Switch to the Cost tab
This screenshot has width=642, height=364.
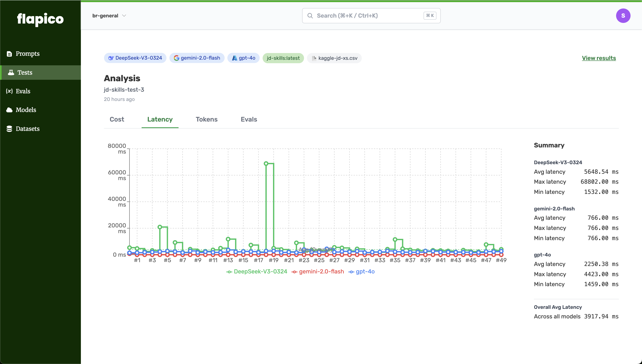coord(117,119)
